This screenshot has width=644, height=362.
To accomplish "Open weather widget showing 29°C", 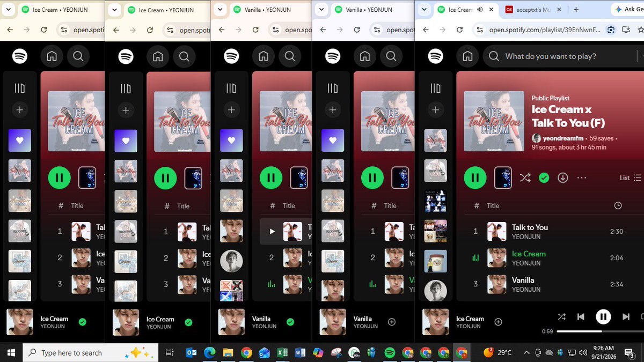I will coord(498,352).
